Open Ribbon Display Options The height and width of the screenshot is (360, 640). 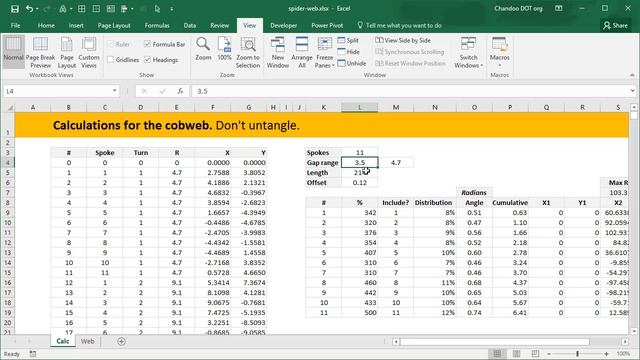[559, 9]
